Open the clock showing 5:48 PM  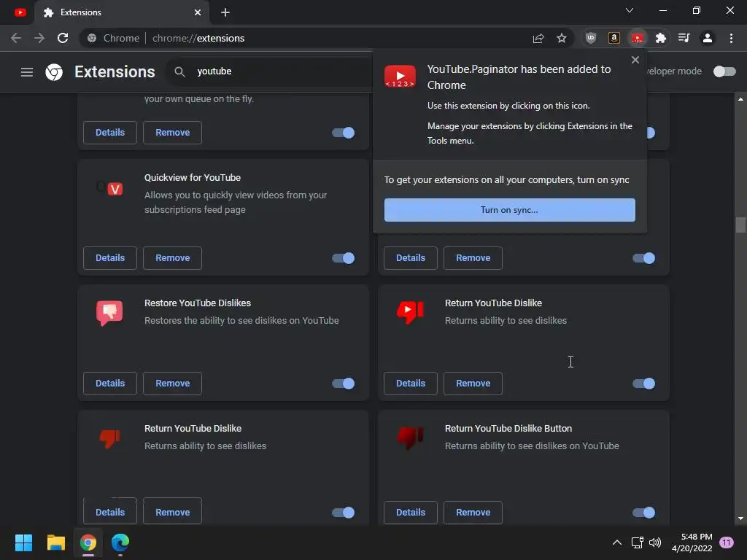(x=692, y=542)
